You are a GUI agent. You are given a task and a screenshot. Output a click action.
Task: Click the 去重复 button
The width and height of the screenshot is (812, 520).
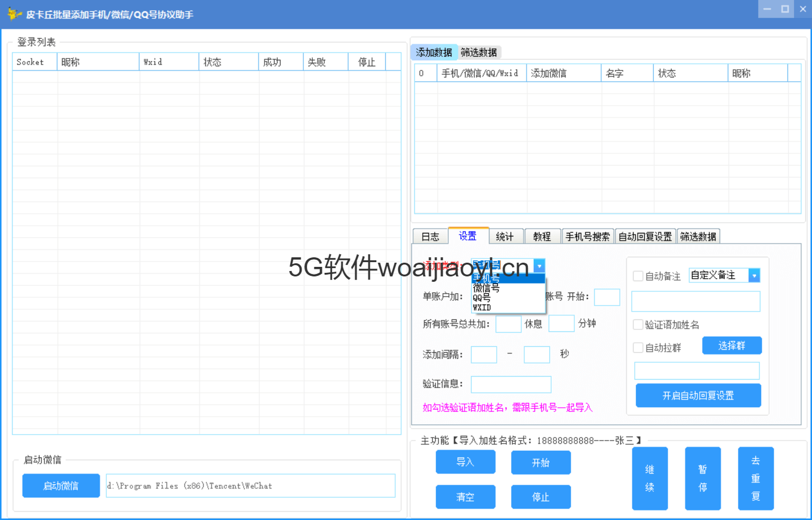(756, 478)
